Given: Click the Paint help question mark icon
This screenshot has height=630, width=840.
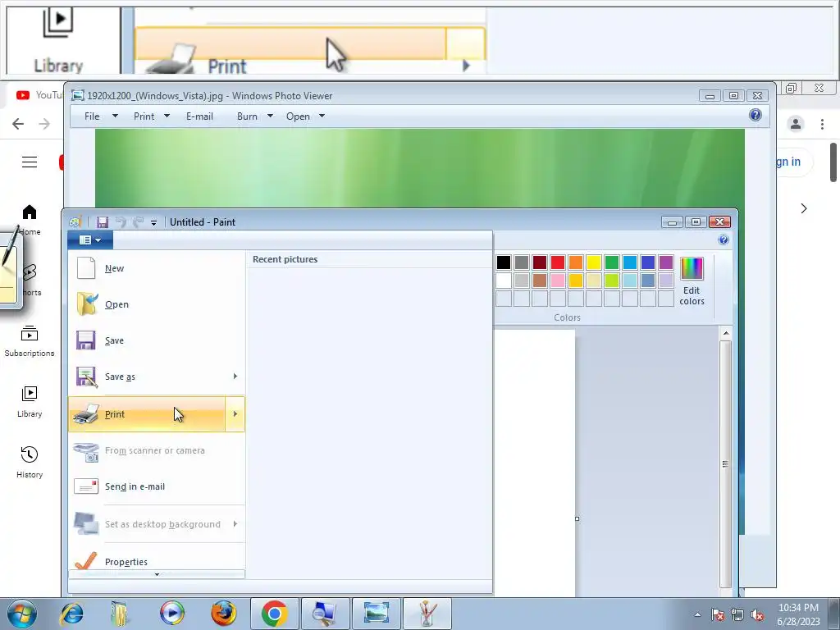Looking at the screenshot, I should (x=724, y=240).
